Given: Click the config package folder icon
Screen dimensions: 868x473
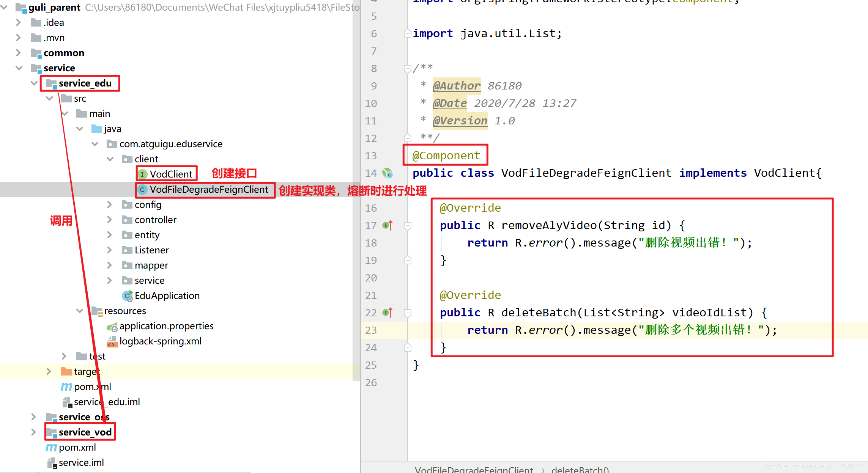Looking at the screenshot, I should coord(127,204).
